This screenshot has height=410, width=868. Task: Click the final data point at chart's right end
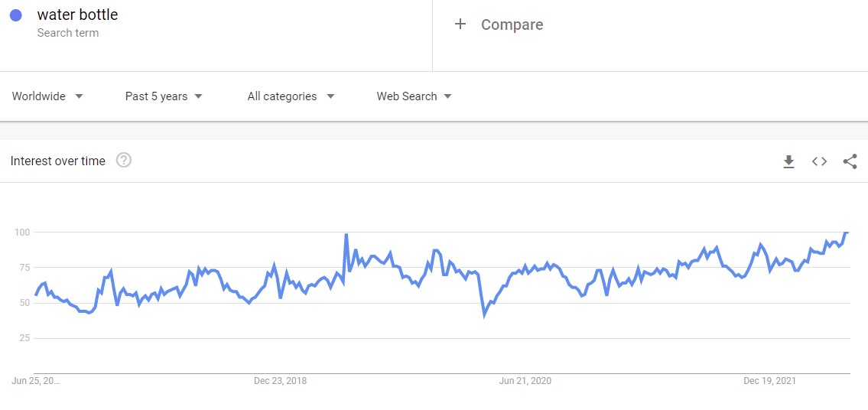click(847, 232)
